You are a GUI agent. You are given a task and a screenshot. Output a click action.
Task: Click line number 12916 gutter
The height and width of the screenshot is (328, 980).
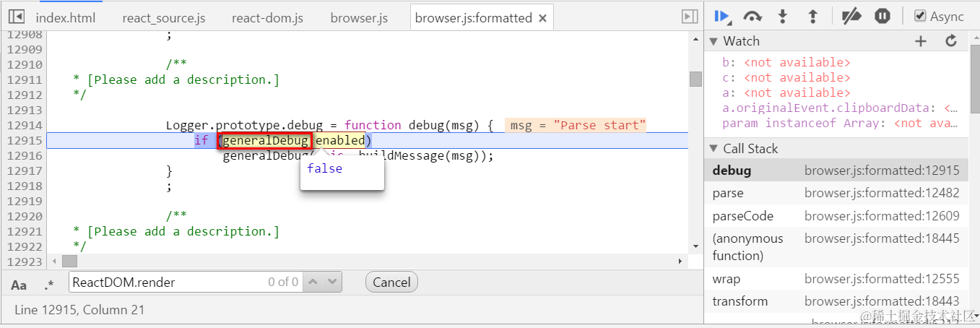(x=24, y=155)
